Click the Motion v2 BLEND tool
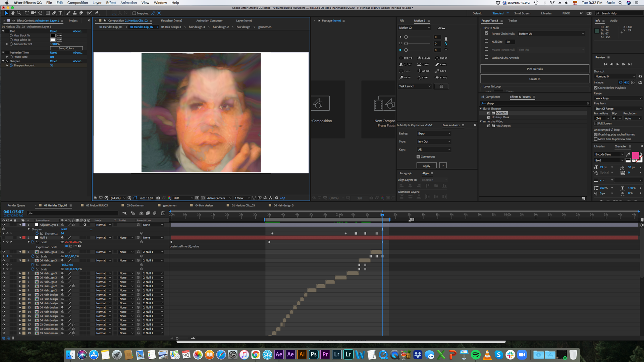This screenshot has height=362, width=644. point(424,58)
